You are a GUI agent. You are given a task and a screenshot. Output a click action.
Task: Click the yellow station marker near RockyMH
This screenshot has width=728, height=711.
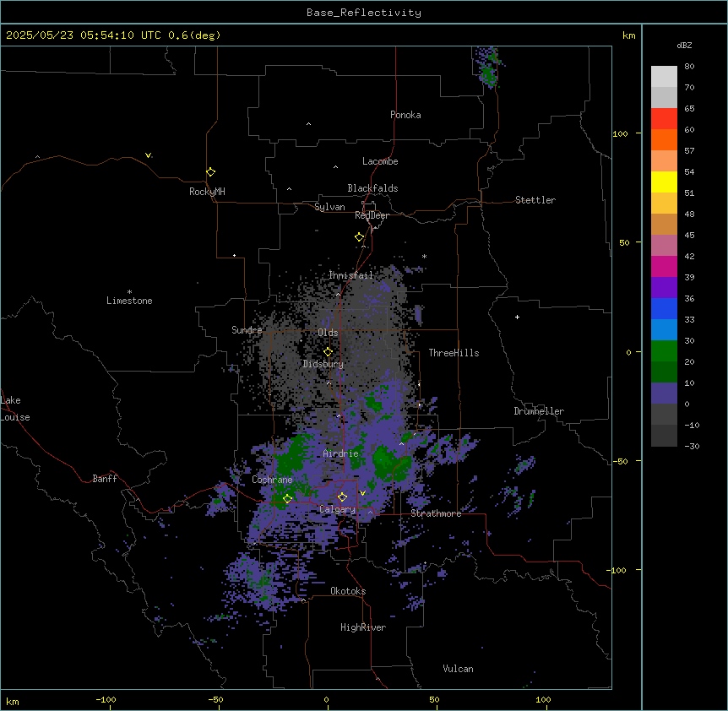click(210, 171)
